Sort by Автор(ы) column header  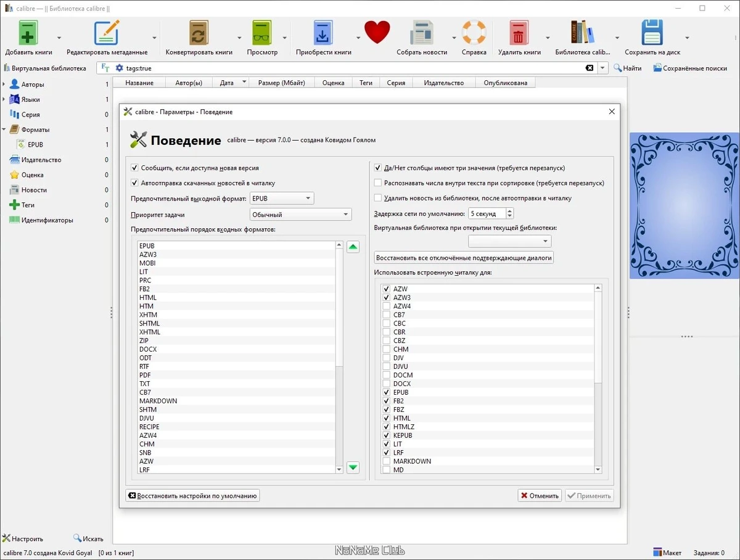tap(189, 83)
